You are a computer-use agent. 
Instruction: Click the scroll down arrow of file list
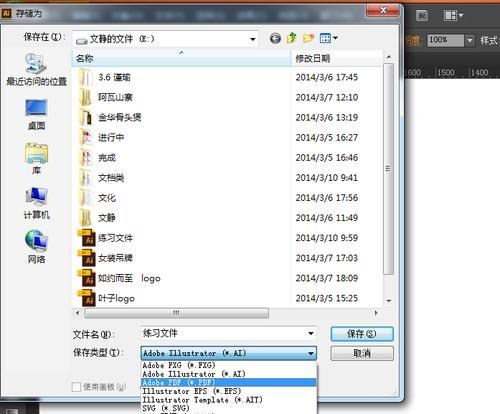pyautogui.click(x=388, y=301)
